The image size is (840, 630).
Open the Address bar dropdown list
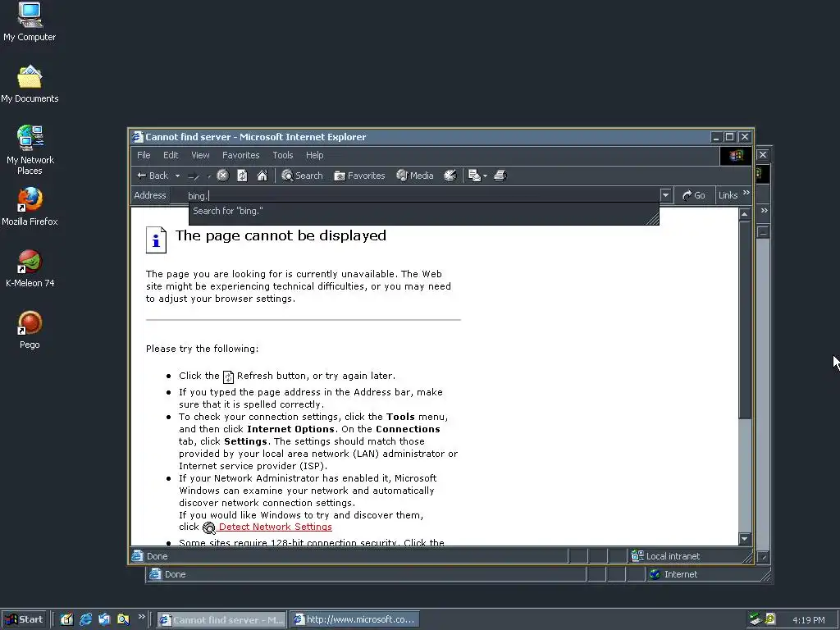pyautogui.click(x=665, y=195)
